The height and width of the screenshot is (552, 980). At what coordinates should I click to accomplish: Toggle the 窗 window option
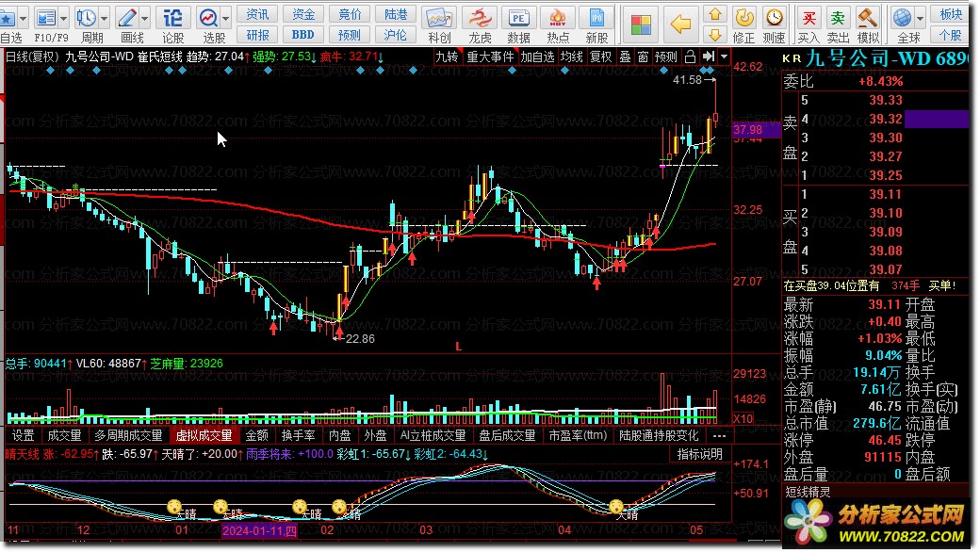point(643,57)
